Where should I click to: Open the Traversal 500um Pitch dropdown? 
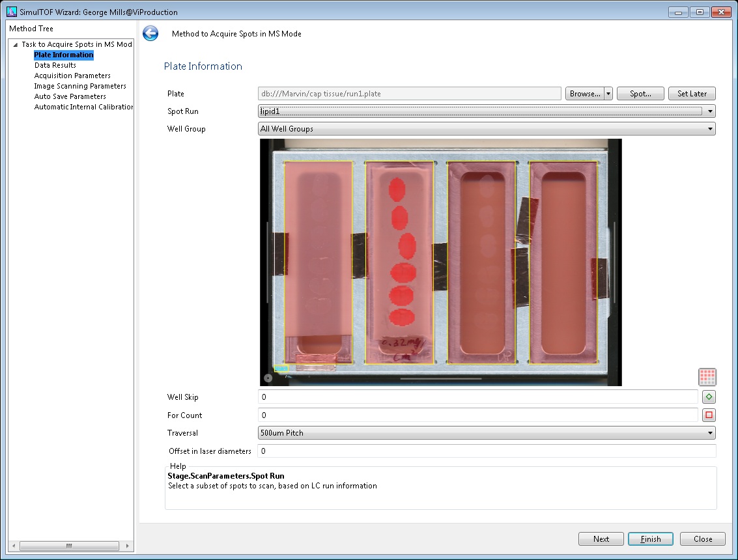(487, 433)
